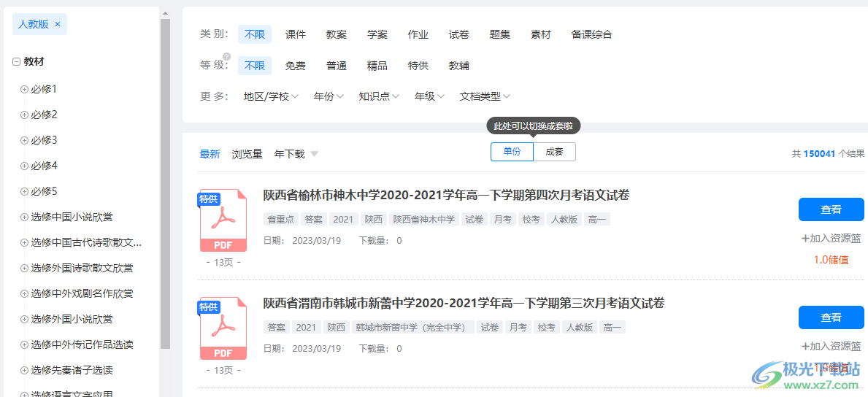Open the 神木中学 exam PDF icon
Screen dimensions: 868x397
coord(223,220)
